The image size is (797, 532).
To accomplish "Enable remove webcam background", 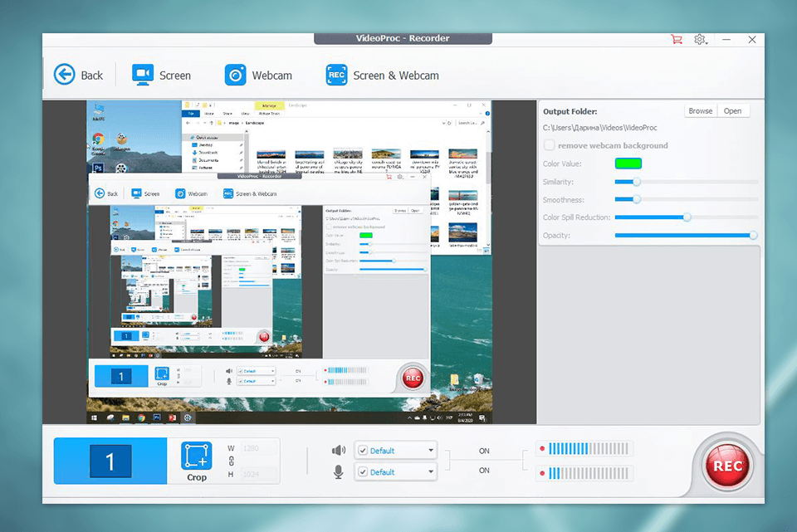I will [549, 144].
